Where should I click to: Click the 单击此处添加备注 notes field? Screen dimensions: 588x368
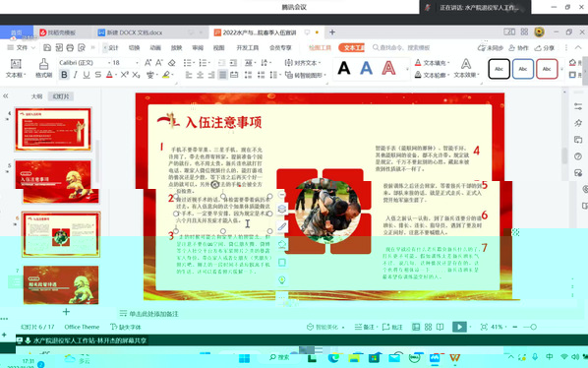click(x=153, y=314)
